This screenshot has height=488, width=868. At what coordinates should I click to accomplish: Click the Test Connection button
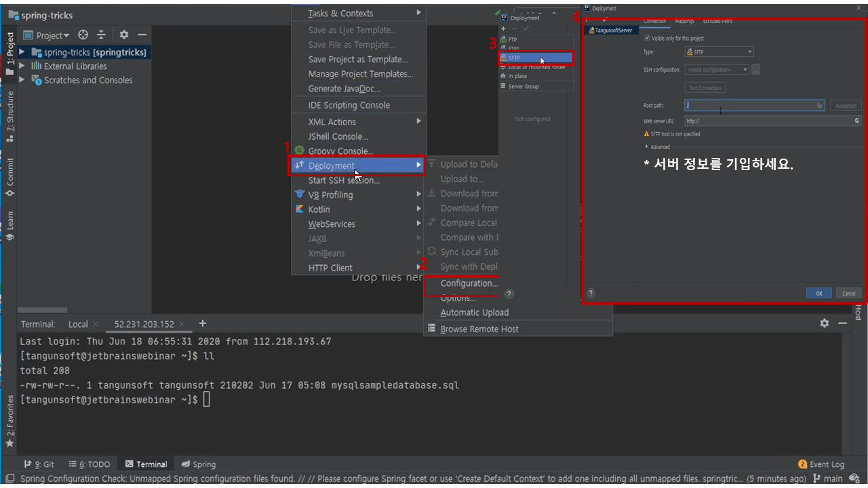705,88
